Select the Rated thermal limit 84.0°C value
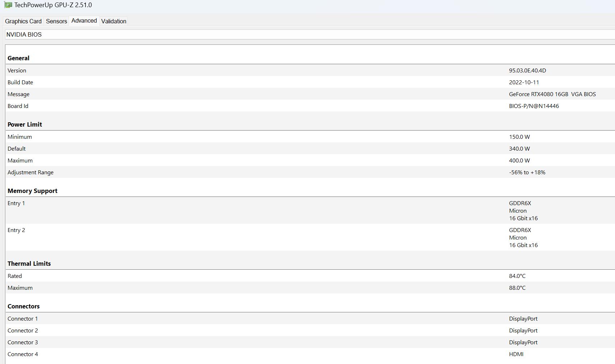This screenshot has width=615, height=364. [517, 276]
